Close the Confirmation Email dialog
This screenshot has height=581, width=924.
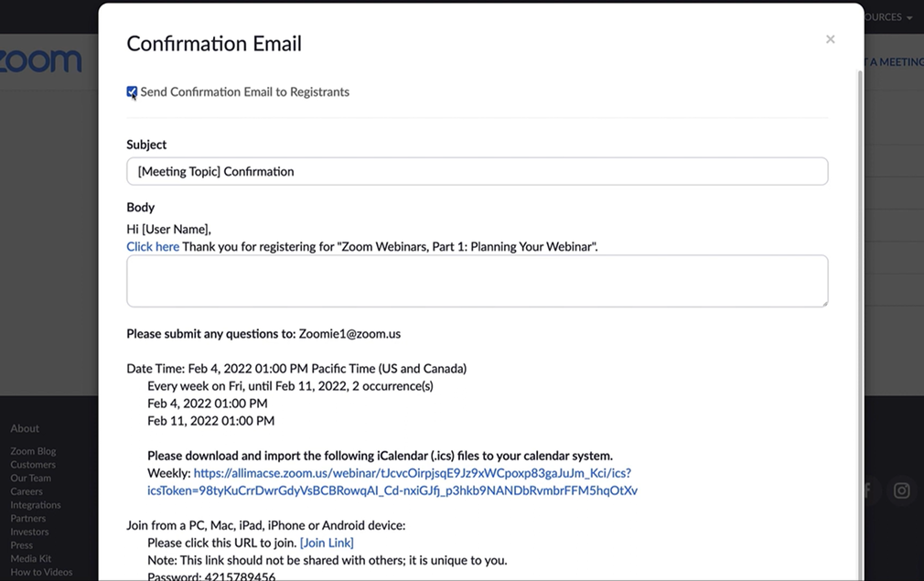(830, 38)
